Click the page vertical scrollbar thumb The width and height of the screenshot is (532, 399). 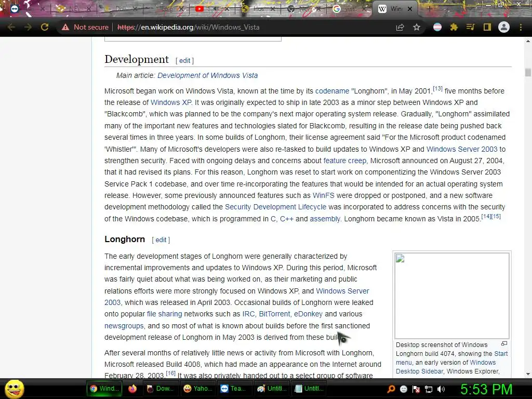point(528,73)
